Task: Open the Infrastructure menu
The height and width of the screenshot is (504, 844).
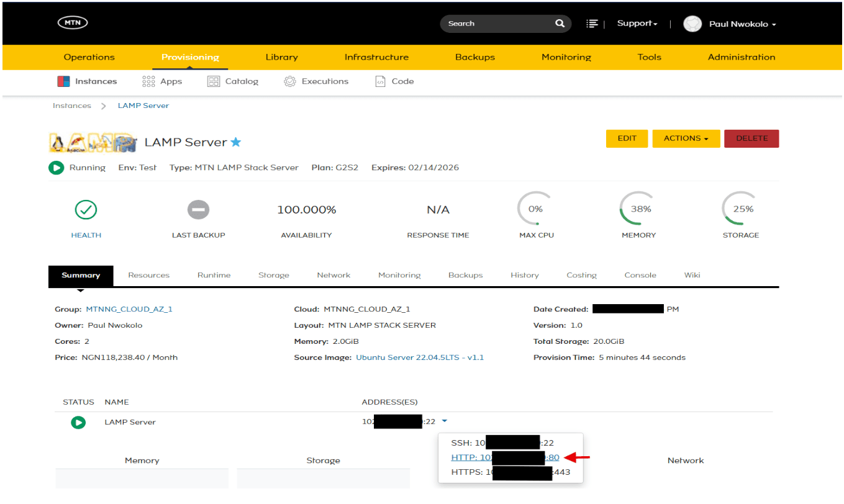Action: pyautogui.click(x=376, y=57)
